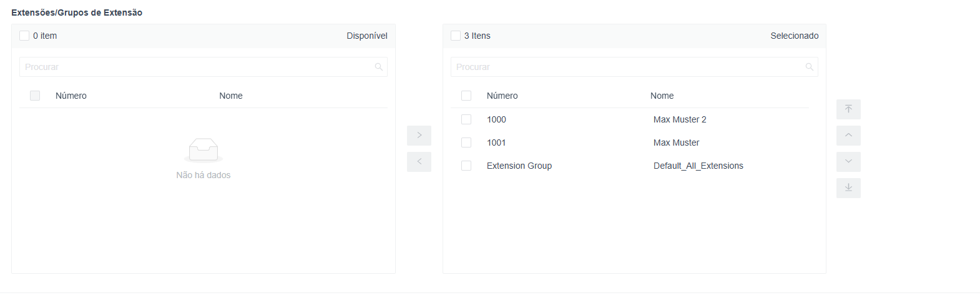
Task: Toggle the '3 Itens' select-all checkbox
Action: (456, 36)
